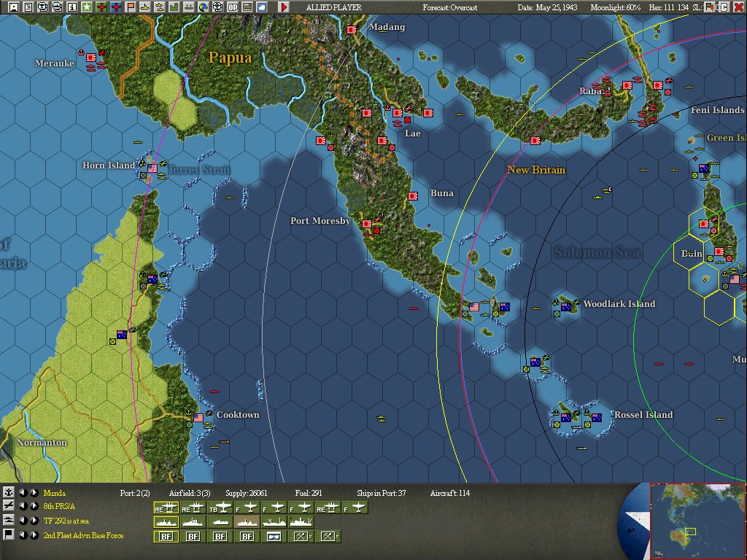Click the 'Airfield: 3(3)' text

[190, 493]
